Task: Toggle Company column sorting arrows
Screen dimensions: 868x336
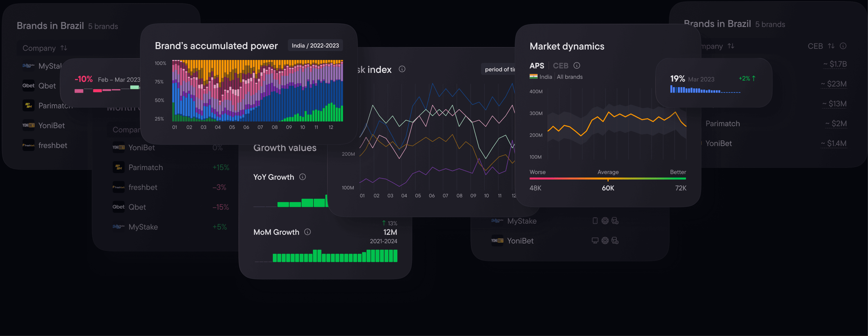Action: [64, 48]
